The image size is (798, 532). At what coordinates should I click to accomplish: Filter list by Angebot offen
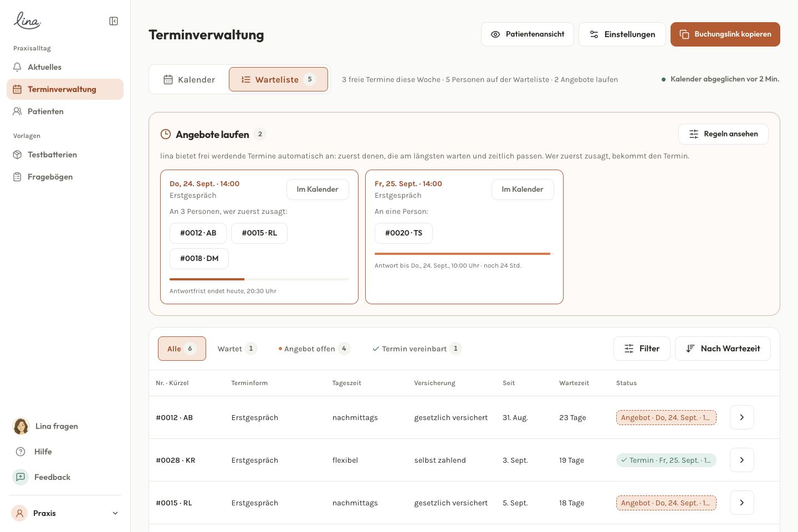tap(314, 349)
